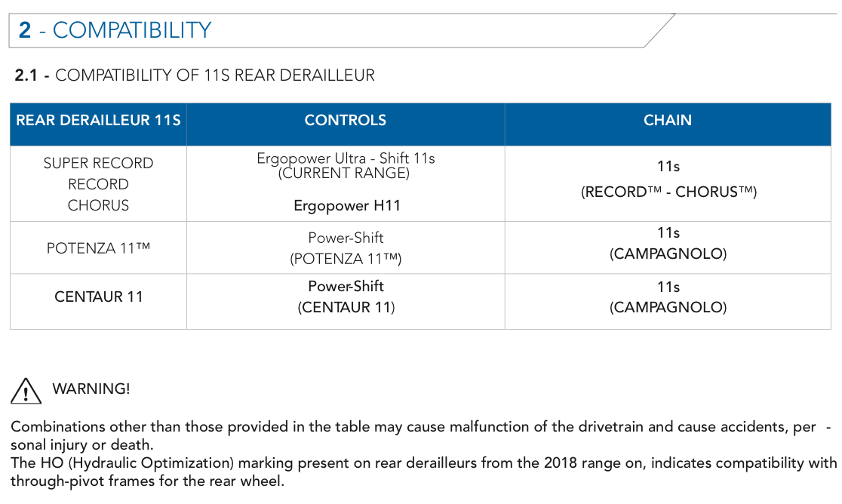This screenshot has width=842, height=504.
Task: Click the 'SUPER RECORD' table entry
Action: [x=98, y=163]
